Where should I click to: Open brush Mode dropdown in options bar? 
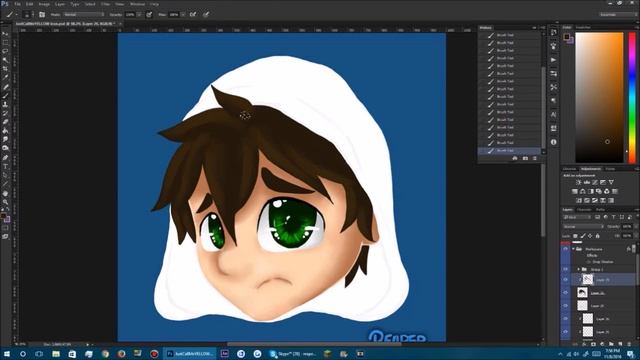[x=84, y=14]
